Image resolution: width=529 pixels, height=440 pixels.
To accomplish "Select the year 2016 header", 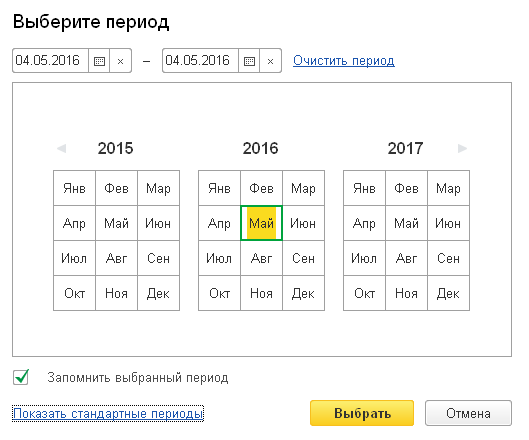I will pyautogui.click(x=261, y=148).
